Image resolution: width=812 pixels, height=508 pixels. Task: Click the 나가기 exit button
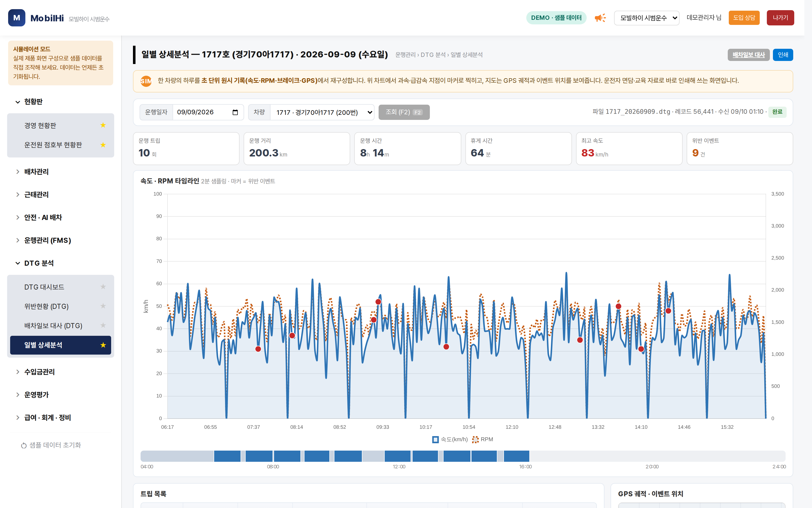point(780,18)
